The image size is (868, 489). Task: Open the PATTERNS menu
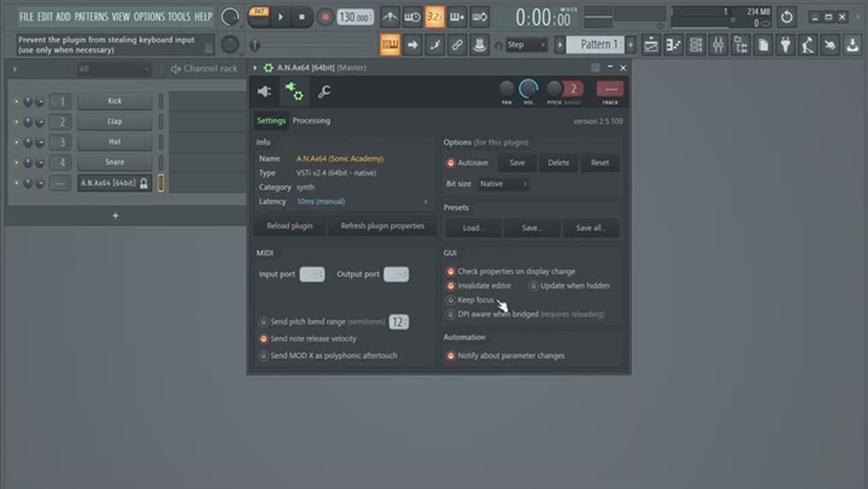(91, 17)
